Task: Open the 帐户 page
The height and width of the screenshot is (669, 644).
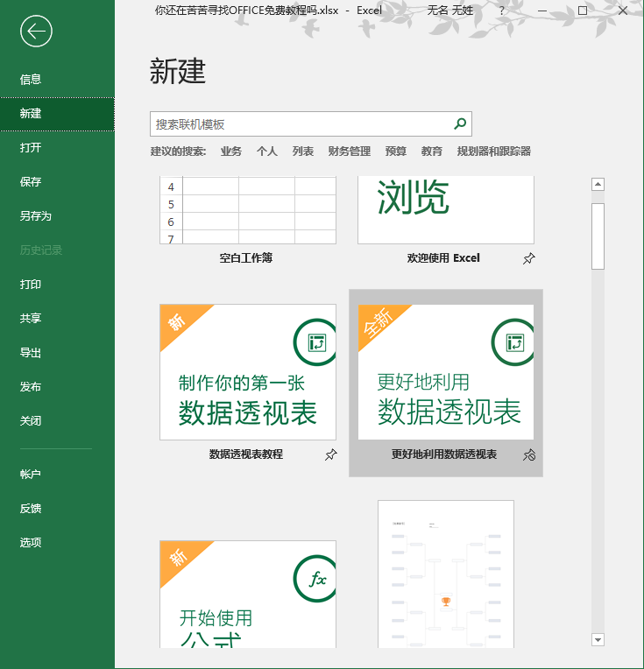Action: click(x=57, y=474)
